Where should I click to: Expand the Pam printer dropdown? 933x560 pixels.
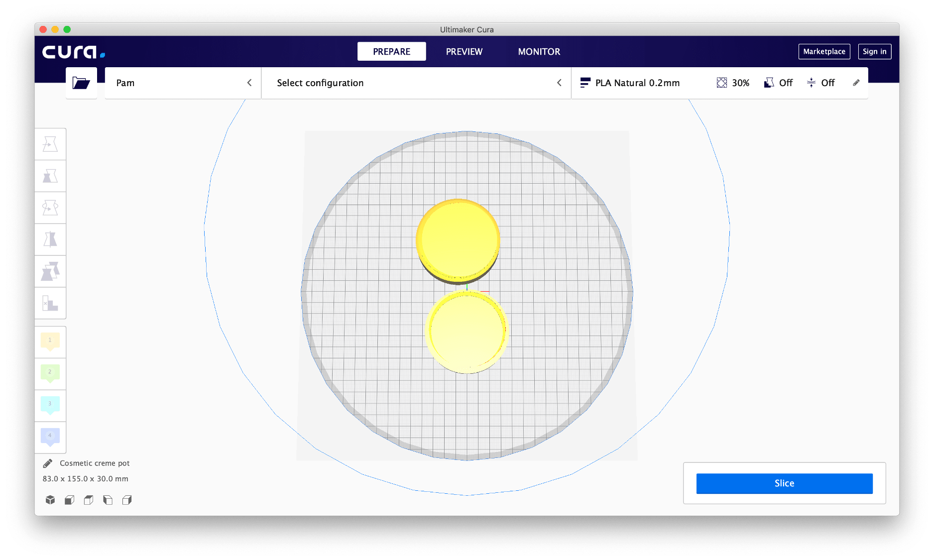tap(183, 83)
